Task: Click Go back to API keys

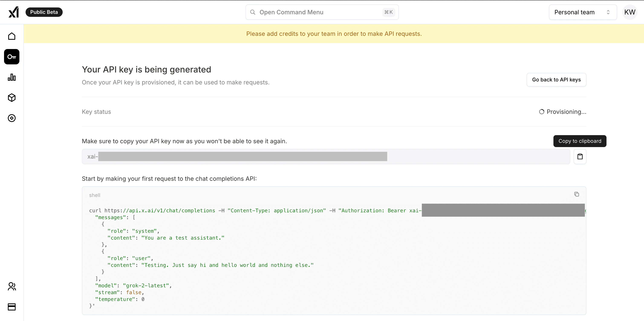Action: (556, 80)
